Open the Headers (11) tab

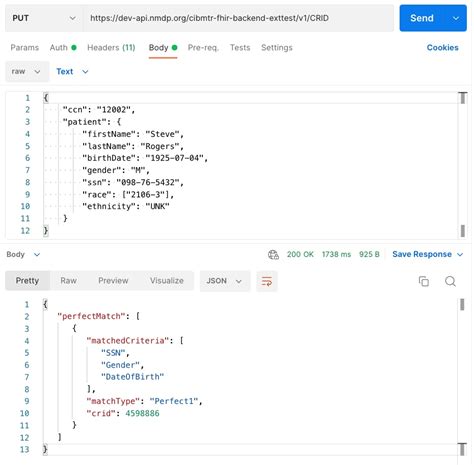tap(111, 48)
